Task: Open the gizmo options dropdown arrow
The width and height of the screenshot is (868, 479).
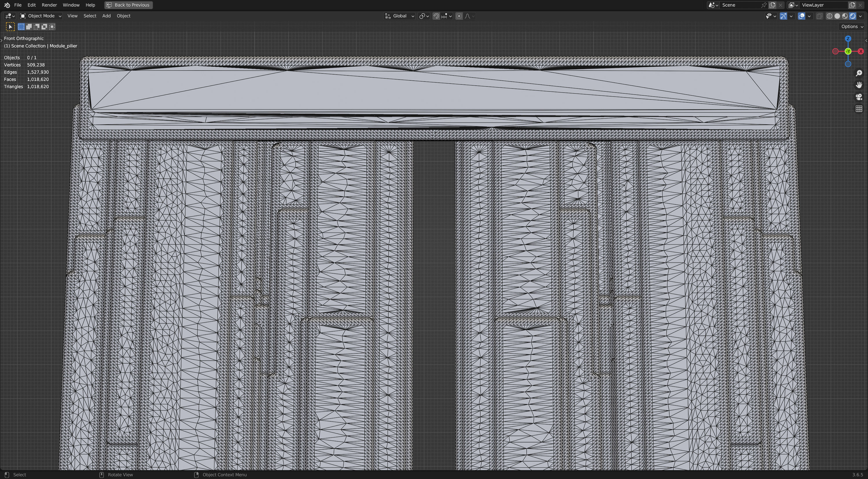Action: click(x=791, y=16)
